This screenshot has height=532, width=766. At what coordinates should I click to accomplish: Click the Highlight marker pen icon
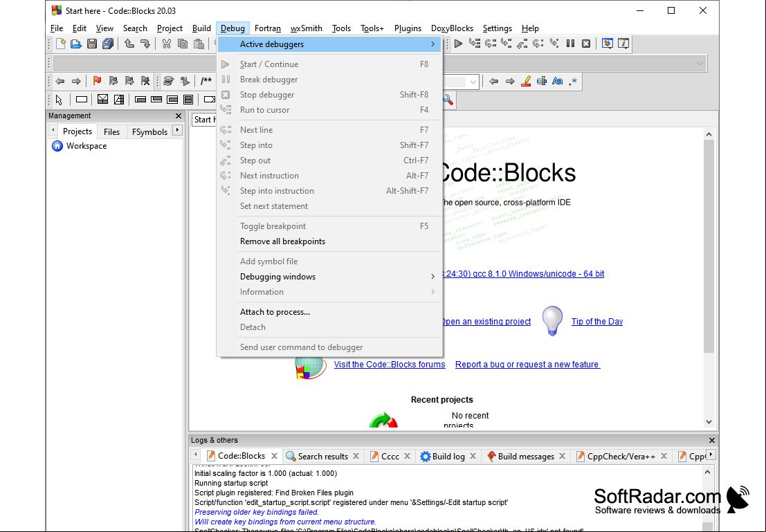(x=526, y=81)
